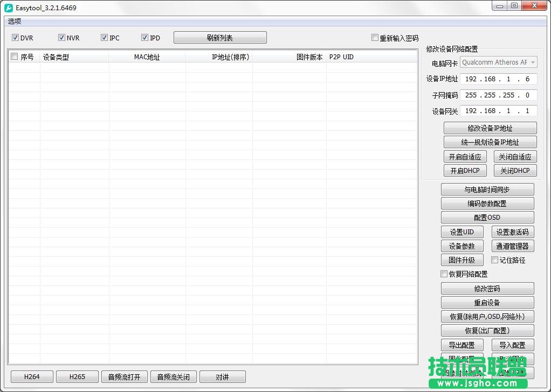Open the 选项 menu
The height and width of the screenshot is (392, 551).
(x=14, y=22)
